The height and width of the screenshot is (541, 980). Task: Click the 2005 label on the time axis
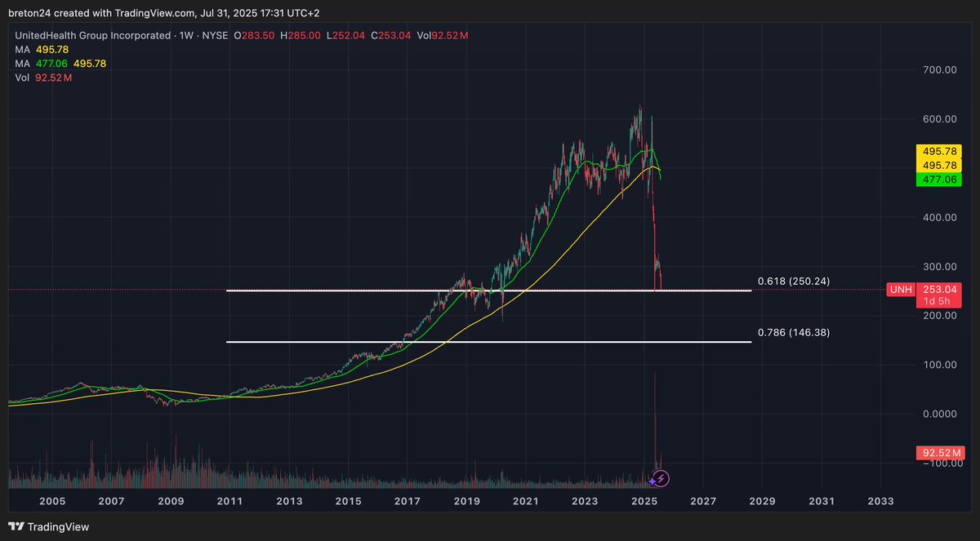pos(51,501)
